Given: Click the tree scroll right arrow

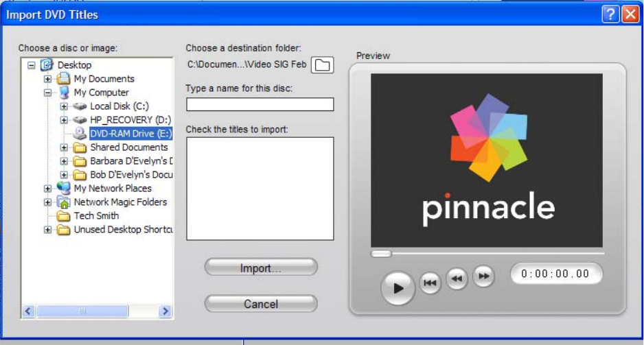Looking at the screenshot, I should [x=165, y=311].
